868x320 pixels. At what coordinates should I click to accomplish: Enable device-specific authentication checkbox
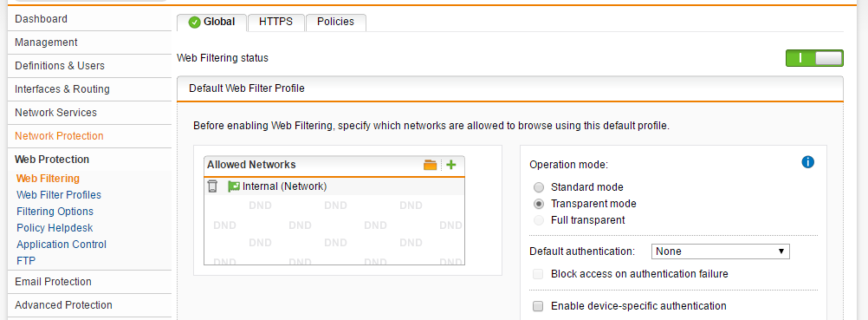pos(537,306)
